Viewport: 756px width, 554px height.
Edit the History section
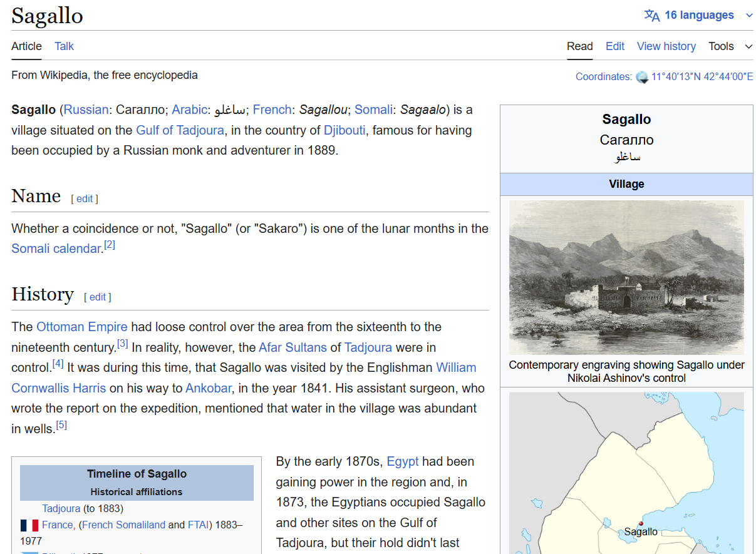click(98, 297)
